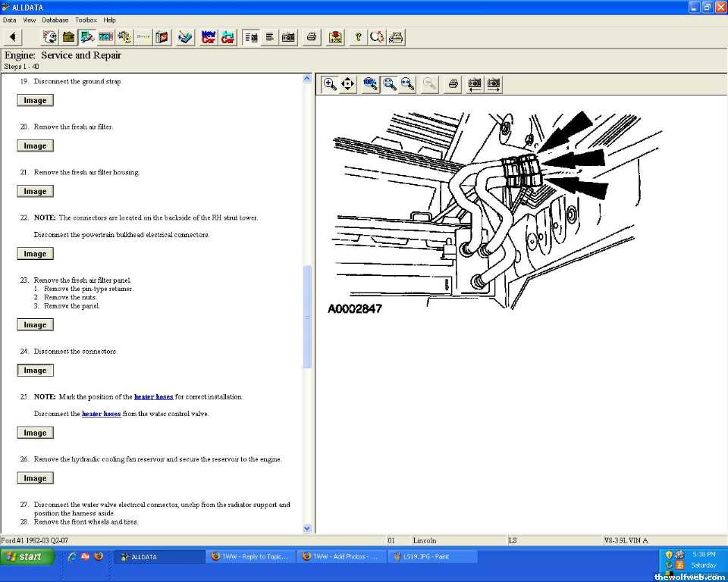Image resolution: width=728 pixels, height=582 pixels.
Task: Select the zoom in magnifier tool
Action: (x=330, y=84)
